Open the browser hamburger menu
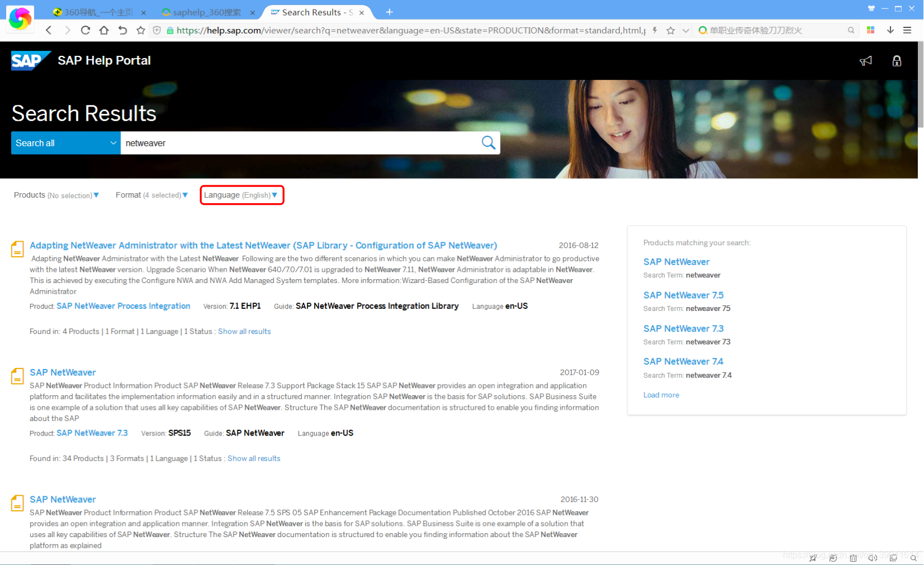The height and width of the screenshot is (565, 924). pyautogui.click(x=907, y=30)
